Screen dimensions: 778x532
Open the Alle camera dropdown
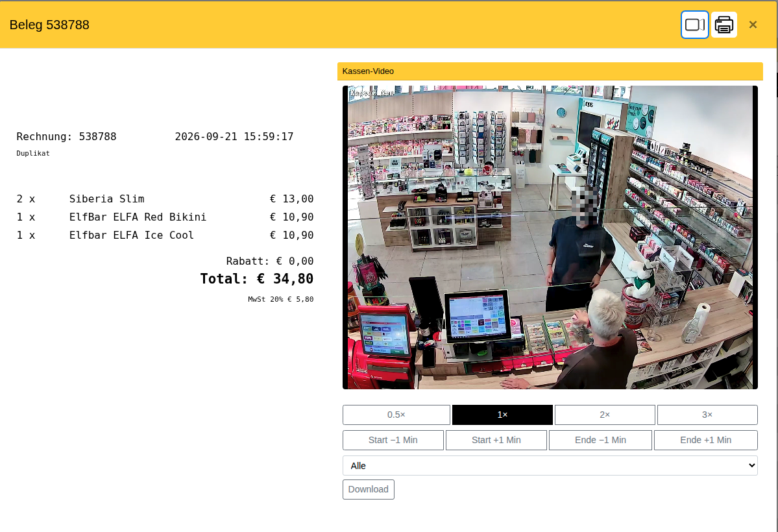(x=550, y=466)
